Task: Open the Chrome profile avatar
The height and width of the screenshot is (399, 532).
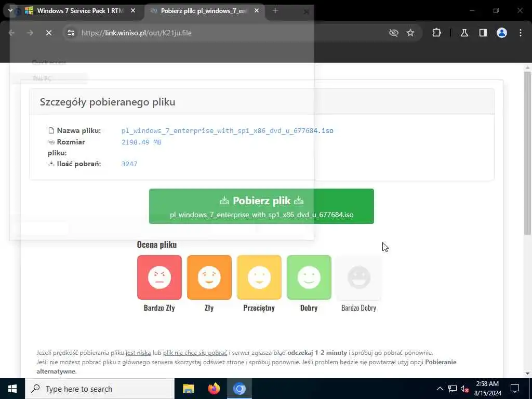Action: coord(502,33)
